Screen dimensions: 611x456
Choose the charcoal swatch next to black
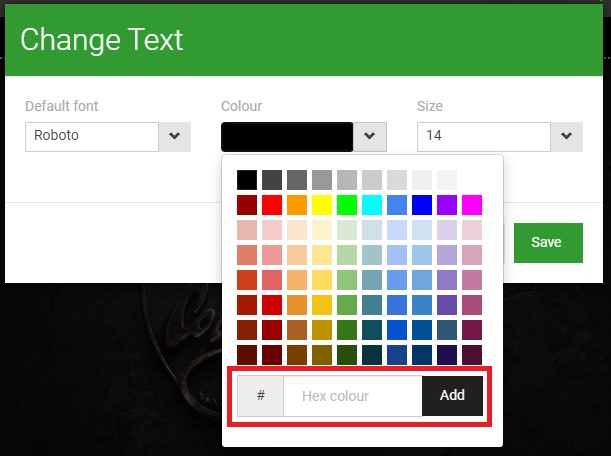pyautogui.click(x=272, y=180)
